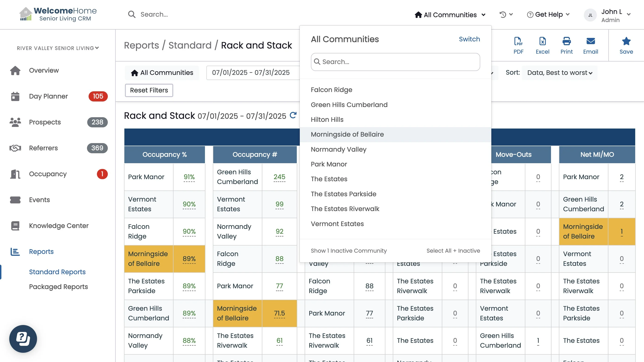Show 1 Inactive Community
The width and height of the screenshot is (644, 362).
coord(349,251)
